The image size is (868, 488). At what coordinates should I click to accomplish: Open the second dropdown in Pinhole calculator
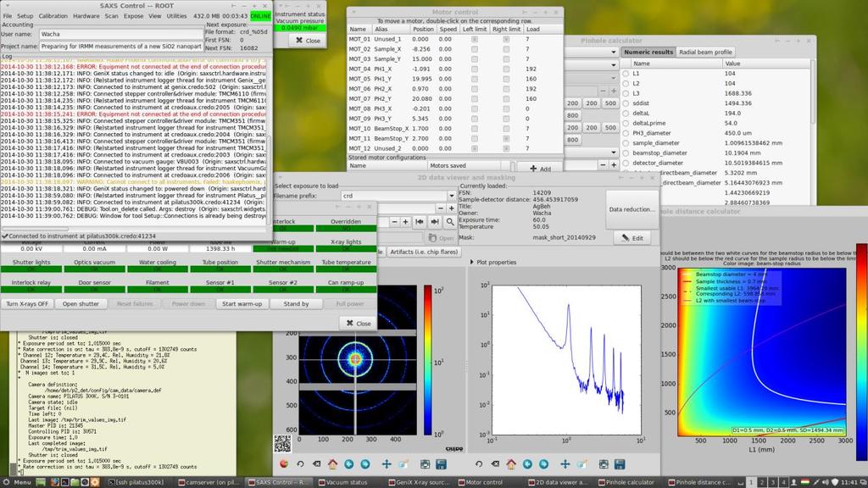(x=614, y=64)
